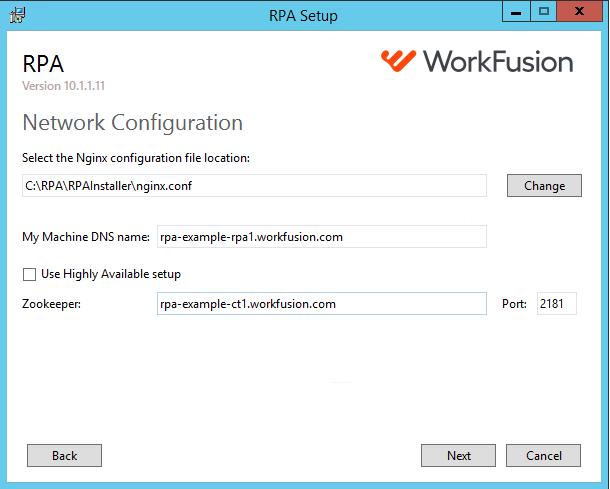This screenshot has height=489, width=610.
Task: Click the RPA product title text
Action: (x=43, y=64)
